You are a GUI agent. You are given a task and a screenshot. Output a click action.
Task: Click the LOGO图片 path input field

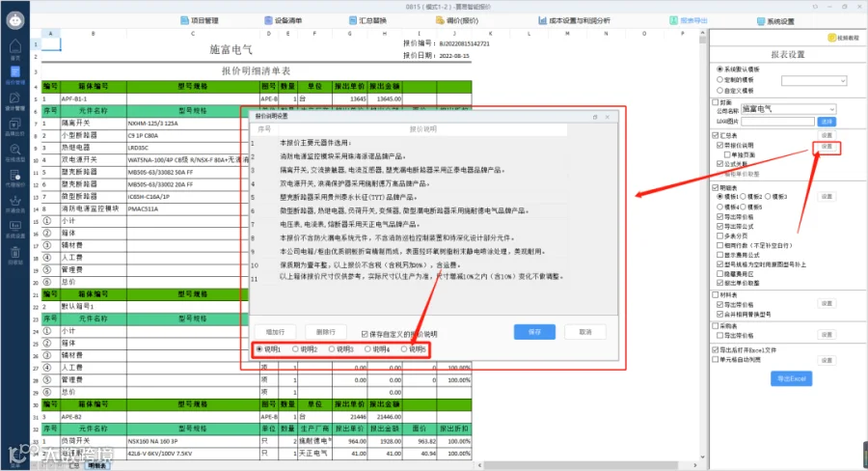click(x=777, y=122)
